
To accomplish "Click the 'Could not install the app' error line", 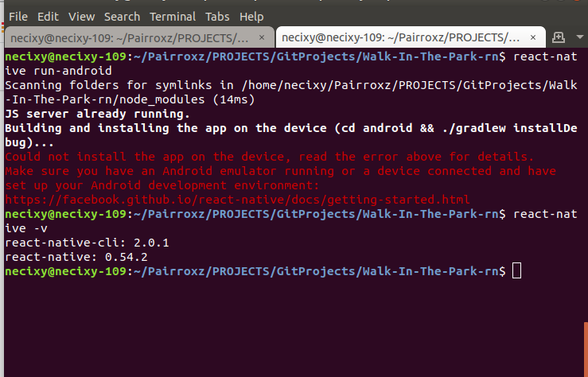I will (269, 157).
